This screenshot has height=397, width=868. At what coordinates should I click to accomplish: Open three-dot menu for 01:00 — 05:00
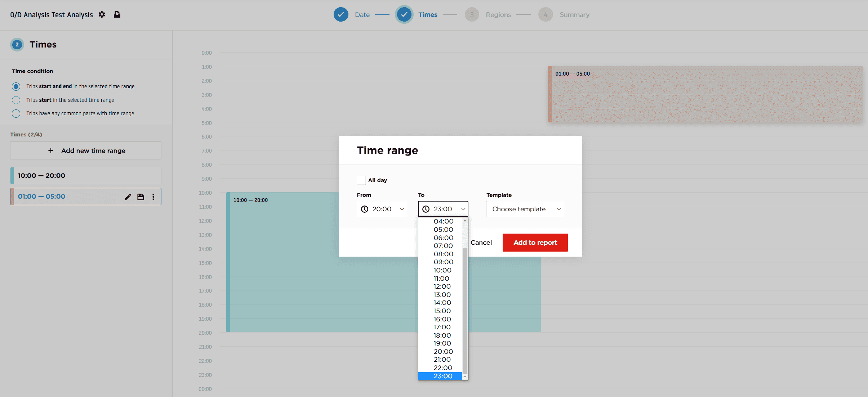153,197
